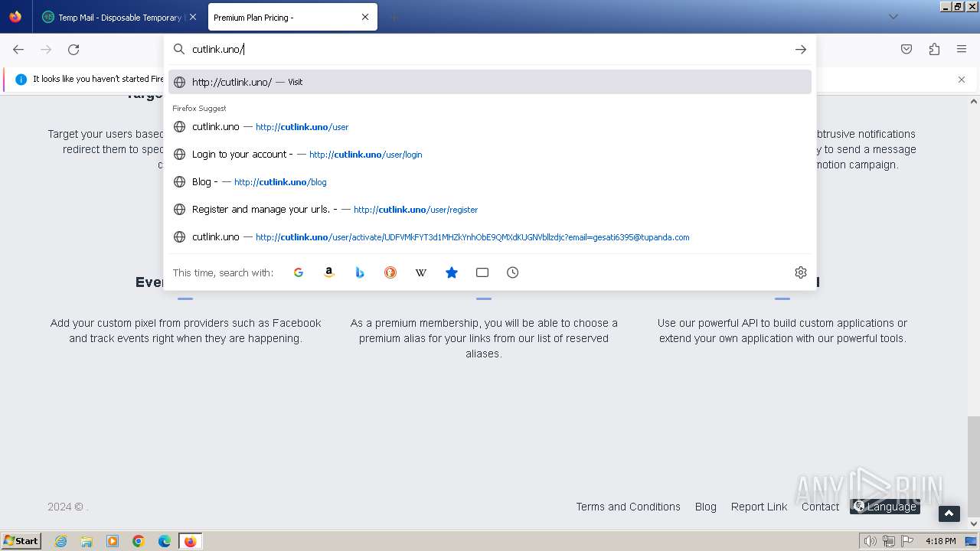Dismiss the notification bar with X

point(962,80)
